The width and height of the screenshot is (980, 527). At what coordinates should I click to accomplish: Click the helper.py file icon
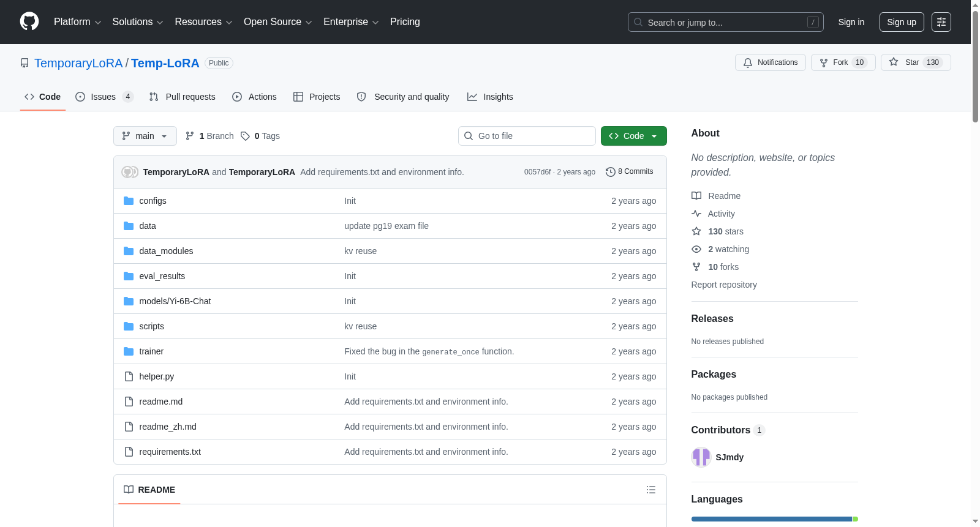[129, 376]
